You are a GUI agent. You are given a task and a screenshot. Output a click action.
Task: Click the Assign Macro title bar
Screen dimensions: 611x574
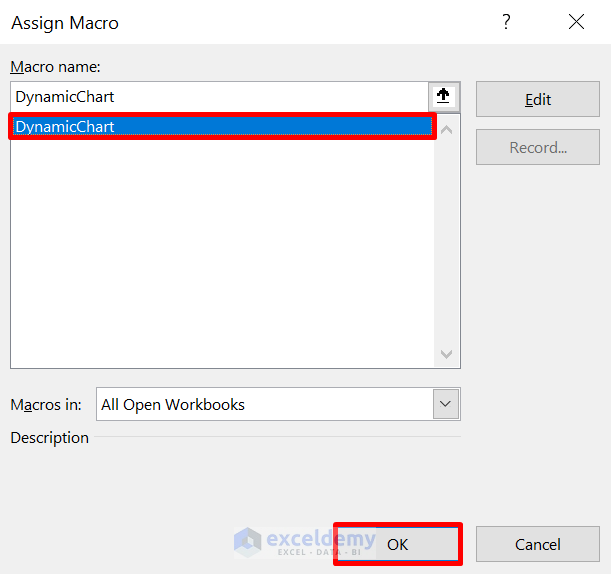pos(250,22)
